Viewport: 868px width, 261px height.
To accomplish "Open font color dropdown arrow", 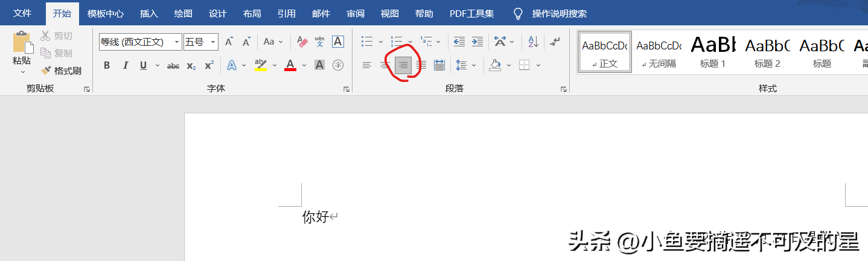I will (x=304, y=65).
